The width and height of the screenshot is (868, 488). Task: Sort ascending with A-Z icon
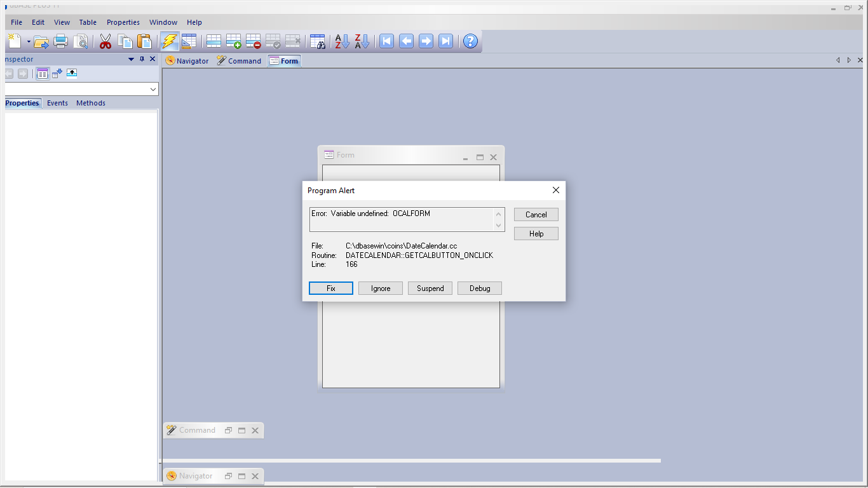[342, 42]
